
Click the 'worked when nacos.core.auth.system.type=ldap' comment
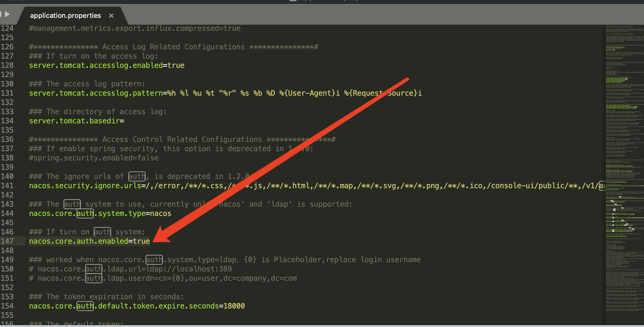[x=225, y=260]
